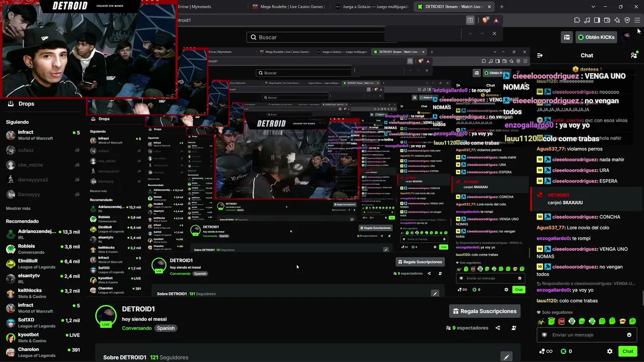Open channel points infinity icon

545,351
